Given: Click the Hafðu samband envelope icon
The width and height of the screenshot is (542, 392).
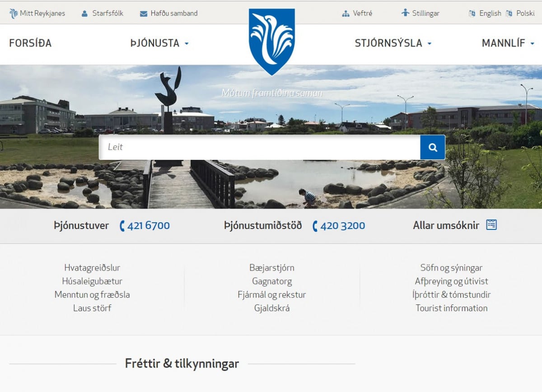Looking at the screenshot, I should coord(144,14).
